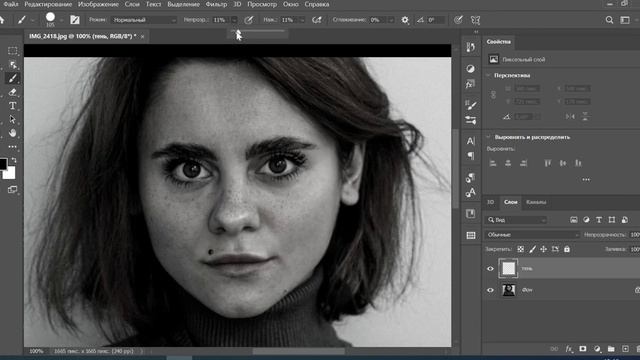The image size is (640, 360).
Task: Open the workspace layout switcher icon
Action: [625, 20]
